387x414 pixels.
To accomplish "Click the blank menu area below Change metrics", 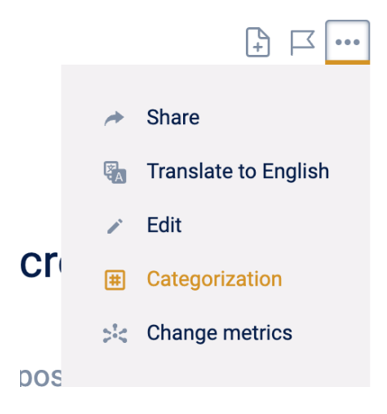I will point(215,368).
